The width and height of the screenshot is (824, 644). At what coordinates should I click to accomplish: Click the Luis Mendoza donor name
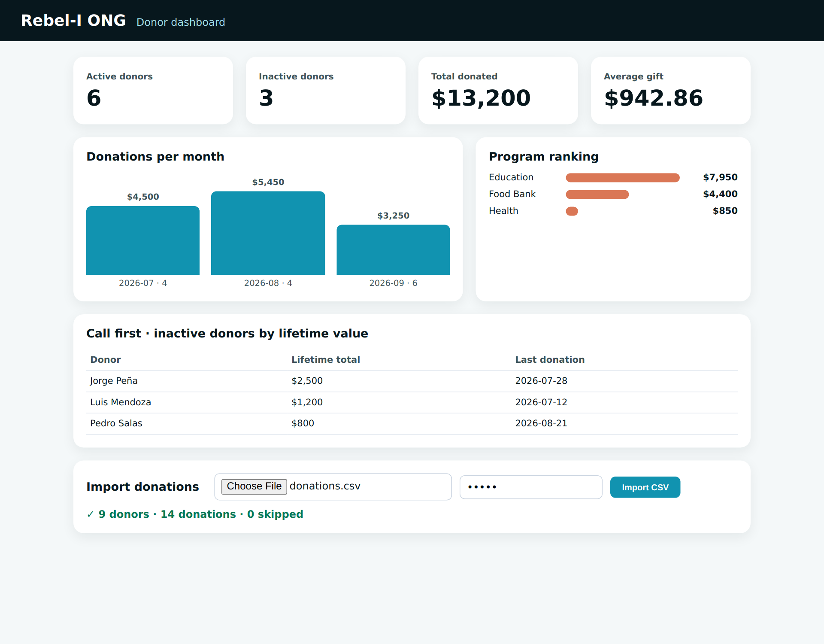click(x=121, y=402)
